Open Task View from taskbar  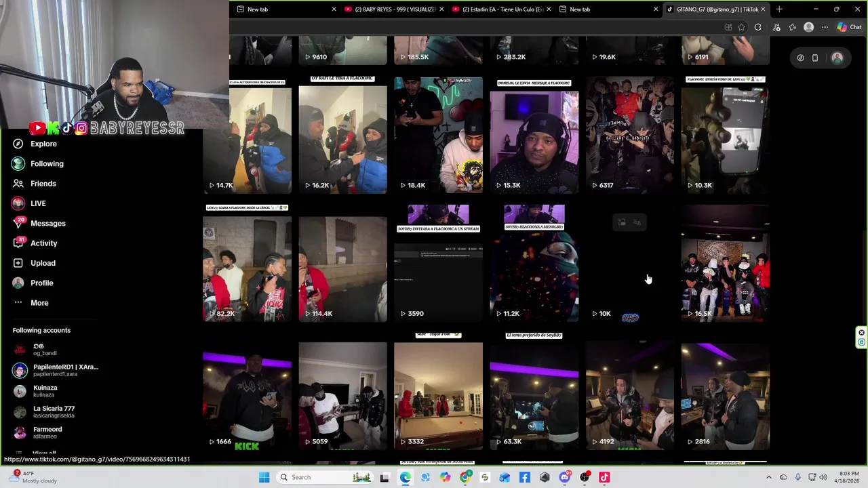[x=384, y=477]
